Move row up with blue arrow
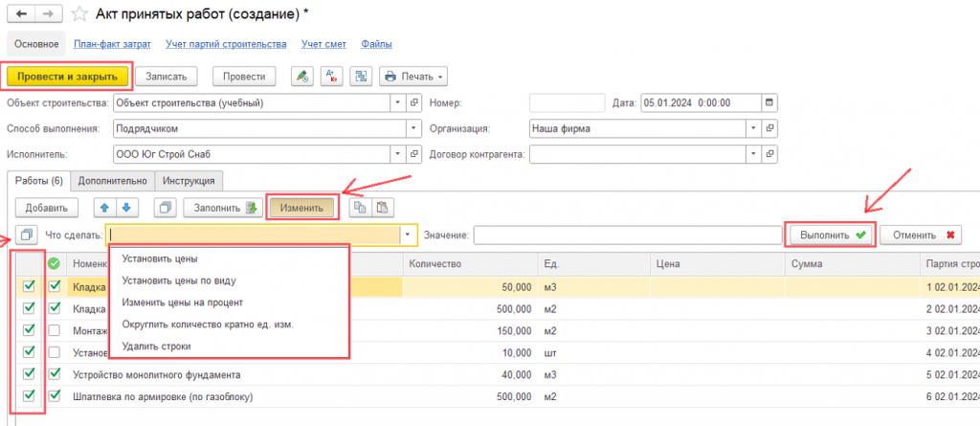The width and height of the screenshot is (980, 426). coord(104,208)
